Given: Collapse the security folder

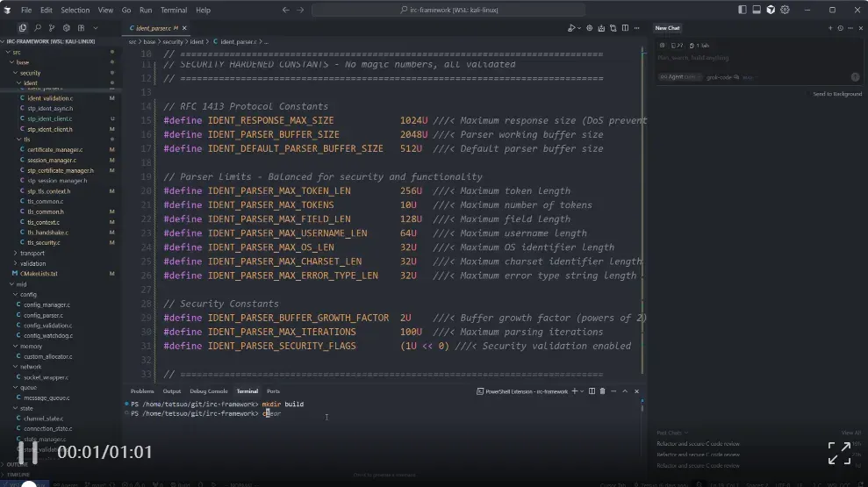Looking at the screenshot, I should [30, 73].
